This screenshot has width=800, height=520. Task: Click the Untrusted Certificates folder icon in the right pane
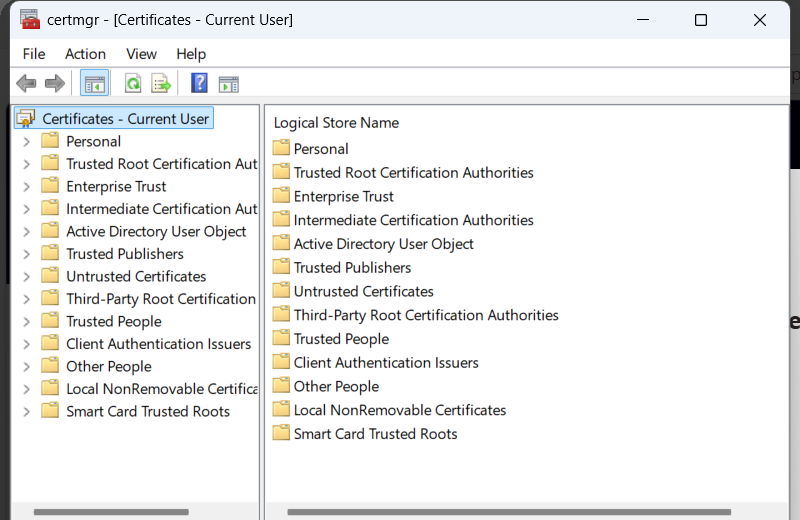pos(281,291)
